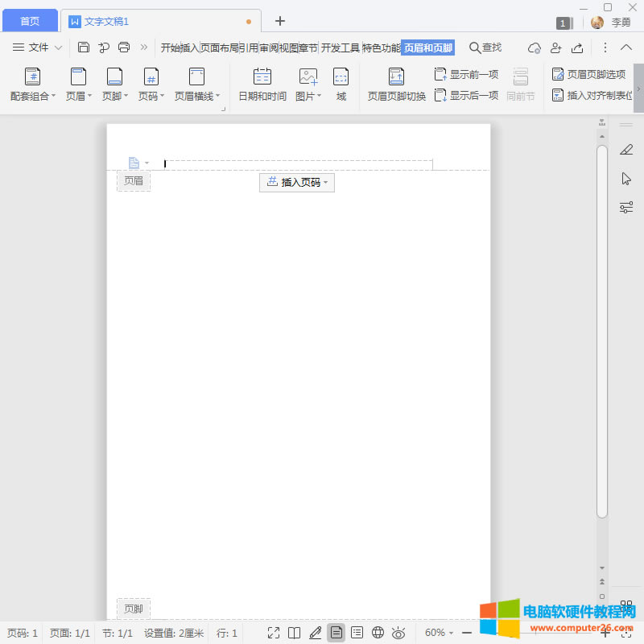Insert date and time (日期和时间)
644x644 pixels.
tap(262, 84)
